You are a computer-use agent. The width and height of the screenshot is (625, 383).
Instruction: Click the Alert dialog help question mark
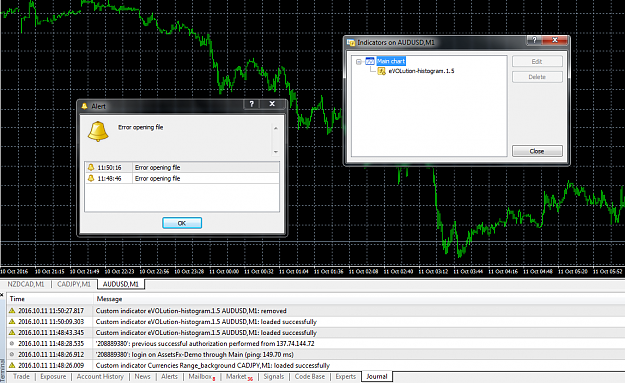pos(252,104)
